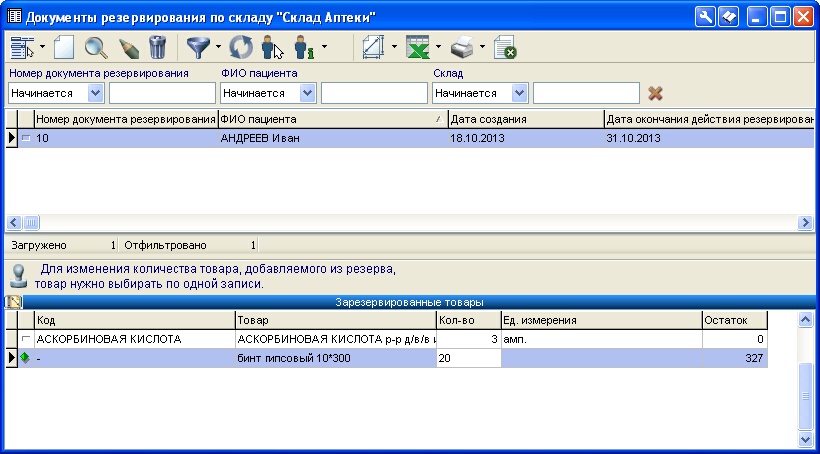Click the column sizing icon
The height and width of the screenshot is (454, 820).
[374, 48]
